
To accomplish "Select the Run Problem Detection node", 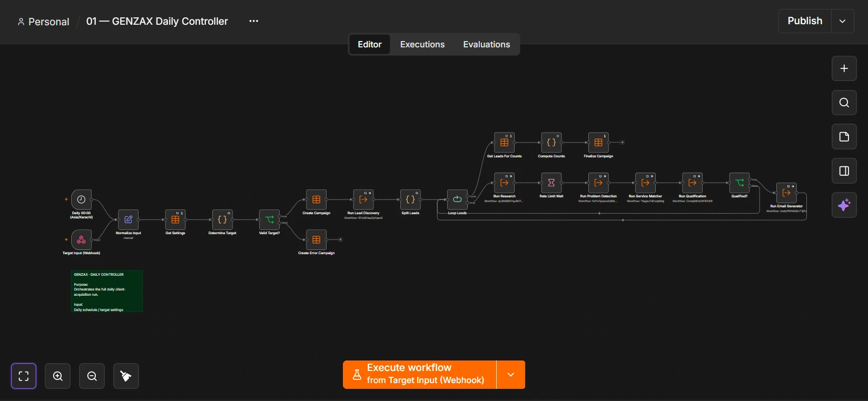I will coord(598,183).
